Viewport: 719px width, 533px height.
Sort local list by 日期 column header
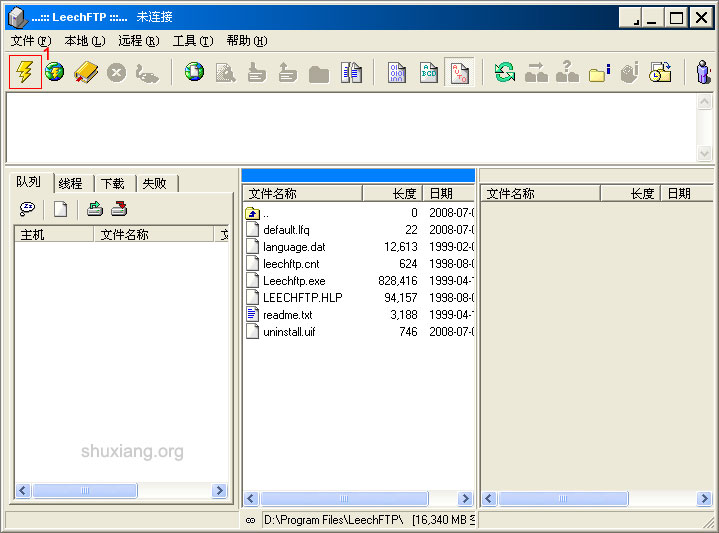coord(448,194)
